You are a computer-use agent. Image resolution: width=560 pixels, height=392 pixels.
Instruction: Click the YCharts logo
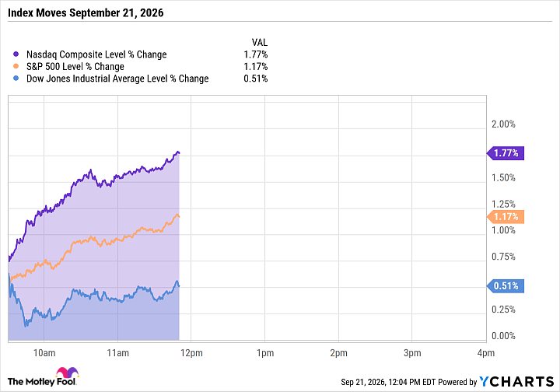[x=516, y=381]
